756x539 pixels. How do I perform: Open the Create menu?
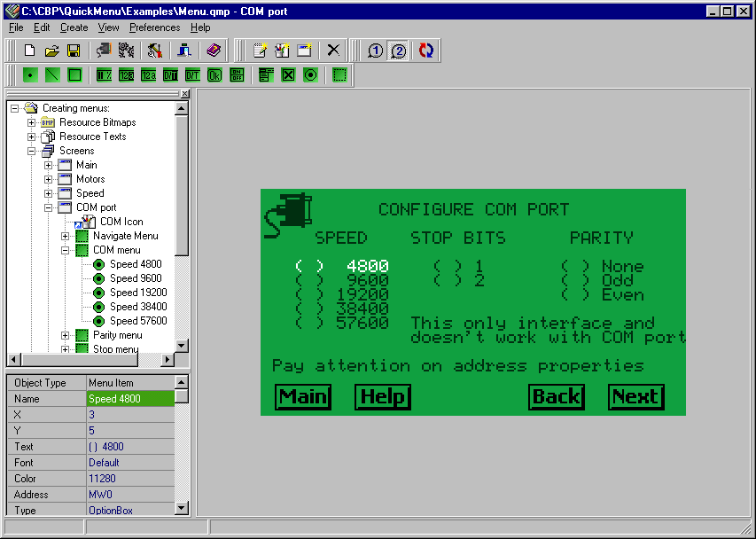click(x=74, y=27)
